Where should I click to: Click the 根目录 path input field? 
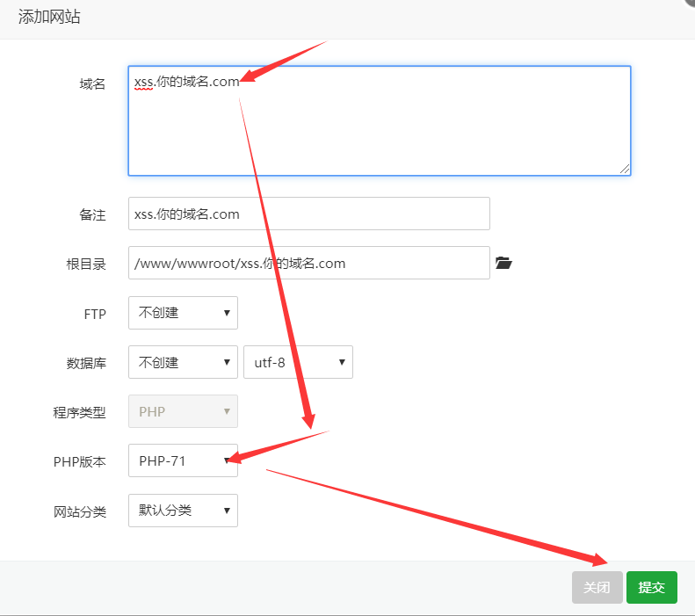pyautogui.click(x=308, y=263)
